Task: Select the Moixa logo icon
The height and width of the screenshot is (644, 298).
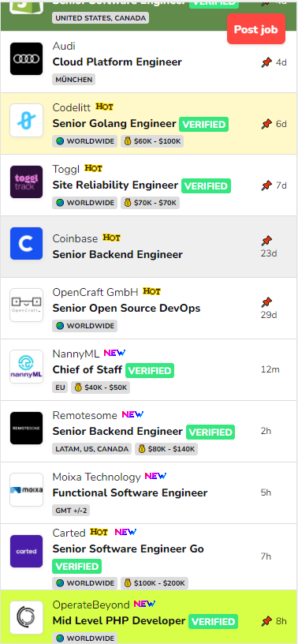Action: (x=26, y=490)
